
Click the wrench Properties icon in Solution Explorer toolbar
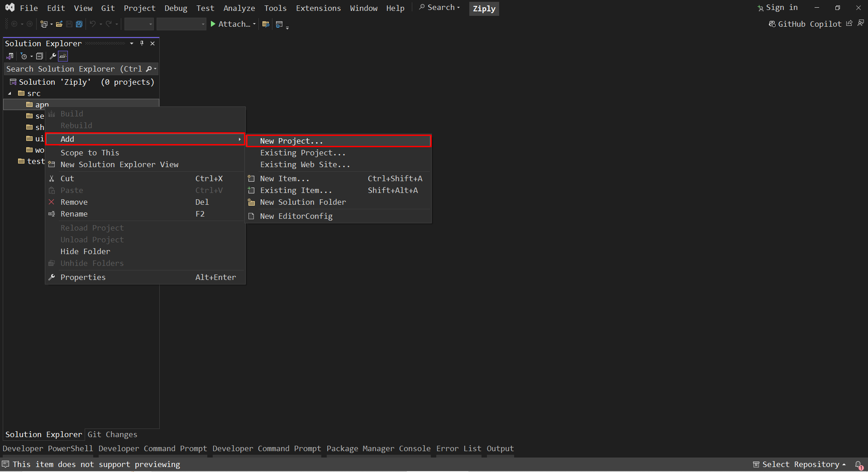(52, 56)
